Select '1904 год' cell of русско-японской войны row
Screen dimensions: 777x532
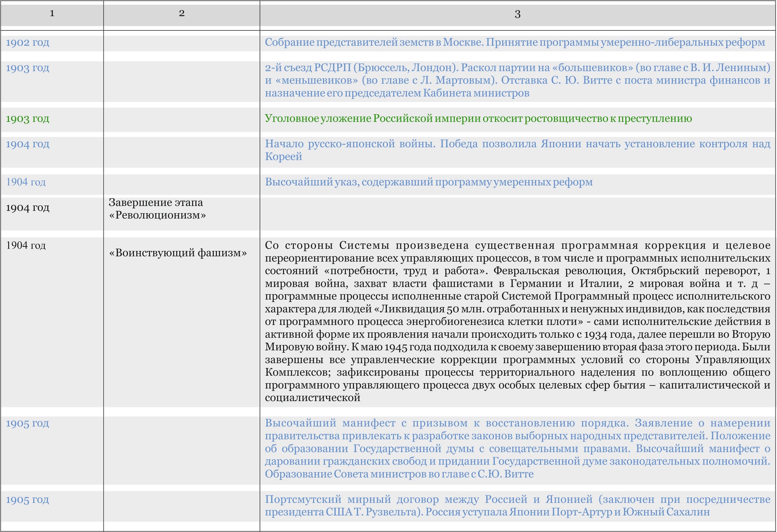28,144
